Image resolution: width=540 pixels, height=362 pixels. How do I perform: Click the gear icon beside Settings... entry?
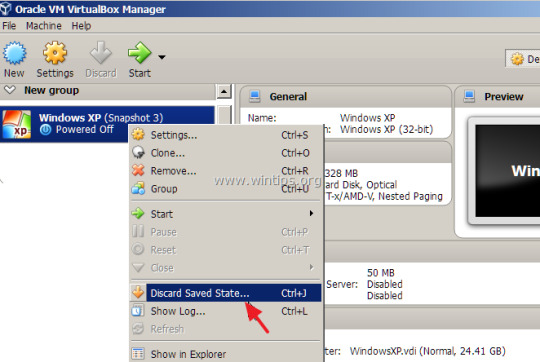[138, 135]
